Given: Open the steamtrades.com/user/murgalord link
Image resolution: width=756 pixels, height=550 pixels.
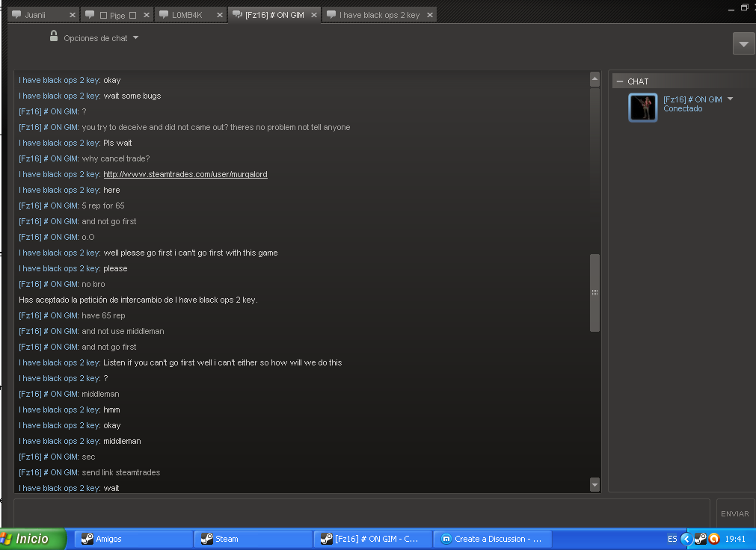Looking at the screenshot, I should (x=185, y=175).
